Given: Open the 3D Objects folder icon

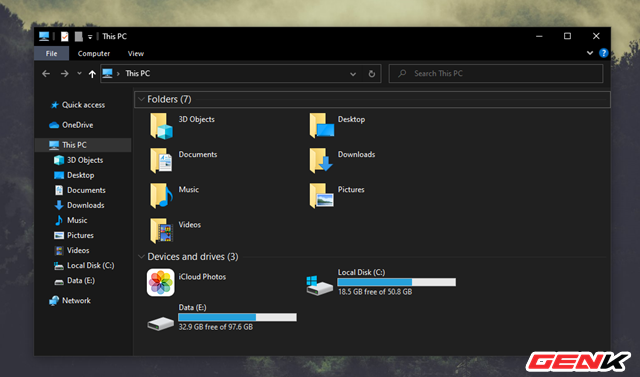Looking at the screenshot, I should (x=161, y=126).
